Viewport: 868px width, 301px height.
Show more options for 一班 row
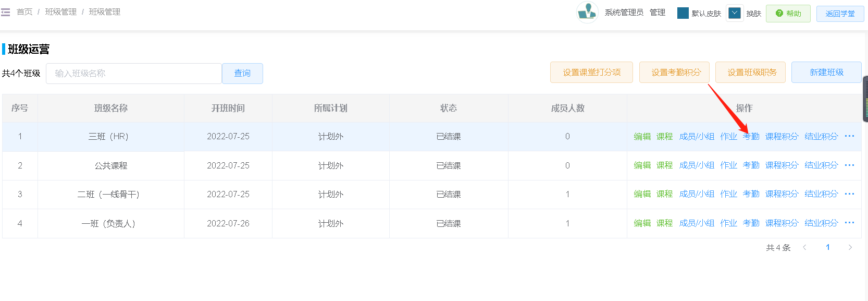click(x=849, y=223)
